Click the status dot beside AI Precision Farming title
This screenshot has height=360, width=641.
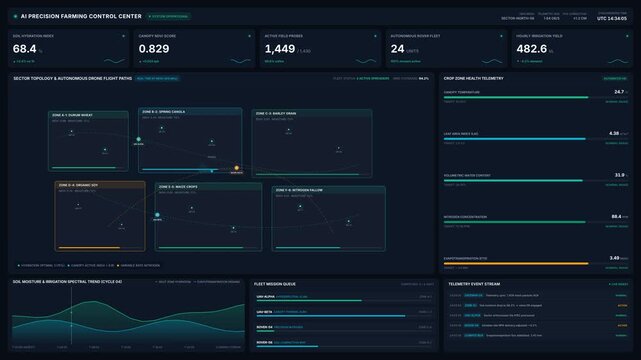(x=15, y=16)
